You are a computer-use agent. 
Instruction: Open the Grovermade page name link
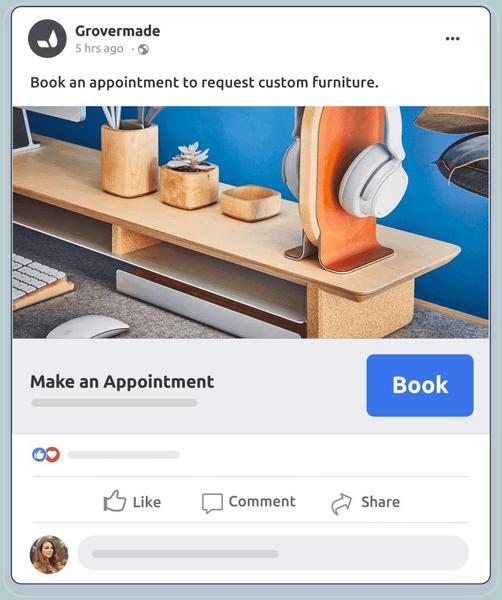coord(117,31)
